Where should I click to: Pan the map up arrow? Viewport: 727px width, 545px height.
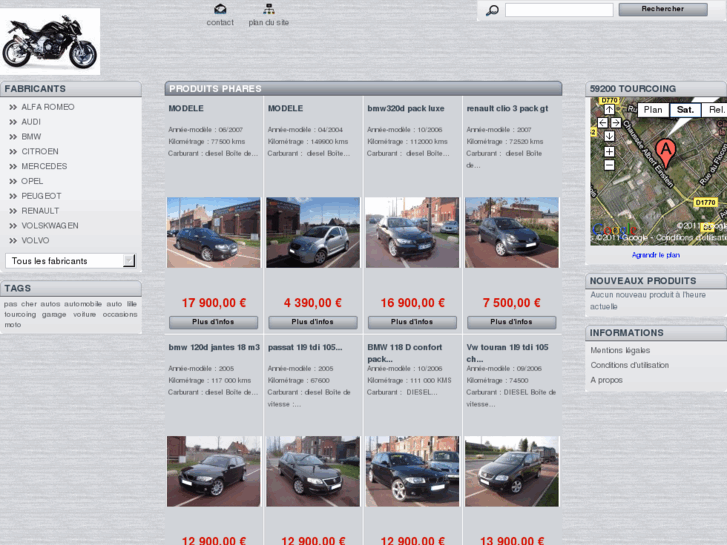click(609, 109)
